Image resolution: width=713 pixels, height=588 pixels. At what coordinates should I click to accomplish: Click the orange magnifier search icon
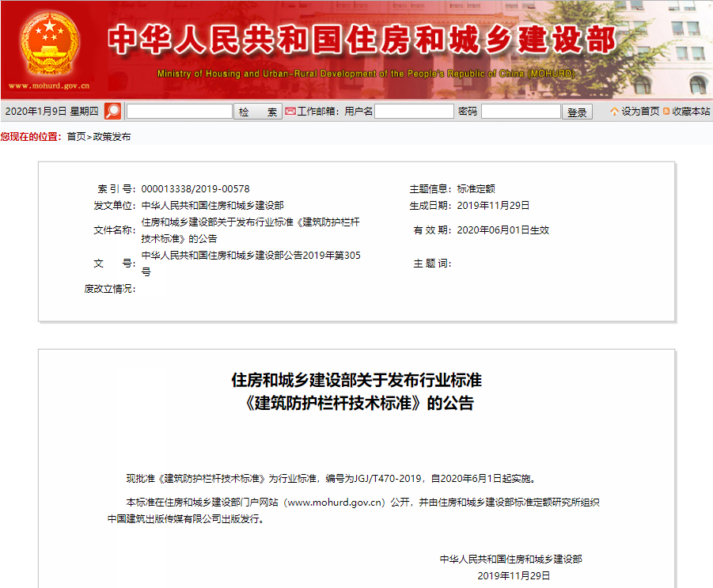click(x=113, y=112)
